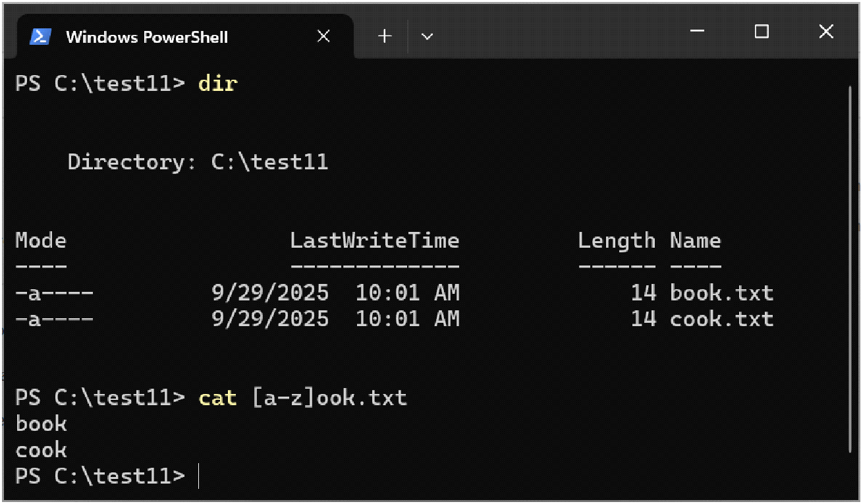Click the Length column header
The width and height of the screenshot is (861, 504).
[x=617, y=240]
